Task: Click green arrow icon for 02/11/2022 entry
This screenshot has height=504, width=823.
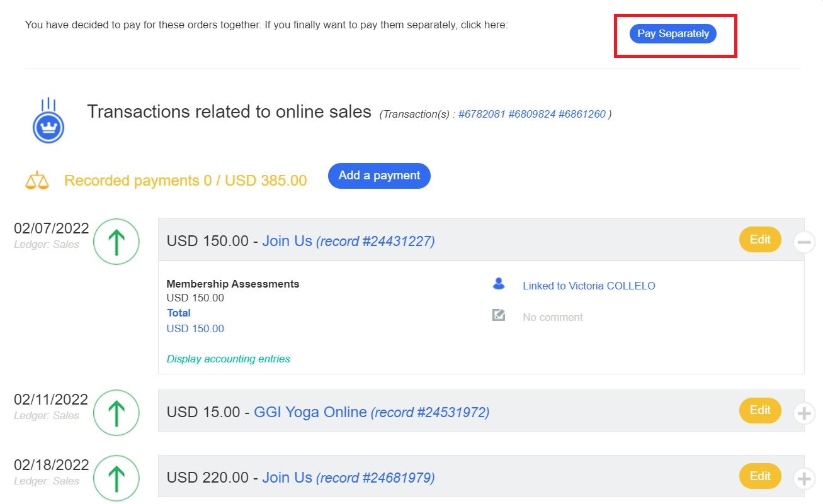Action: [x=116, y=413]
